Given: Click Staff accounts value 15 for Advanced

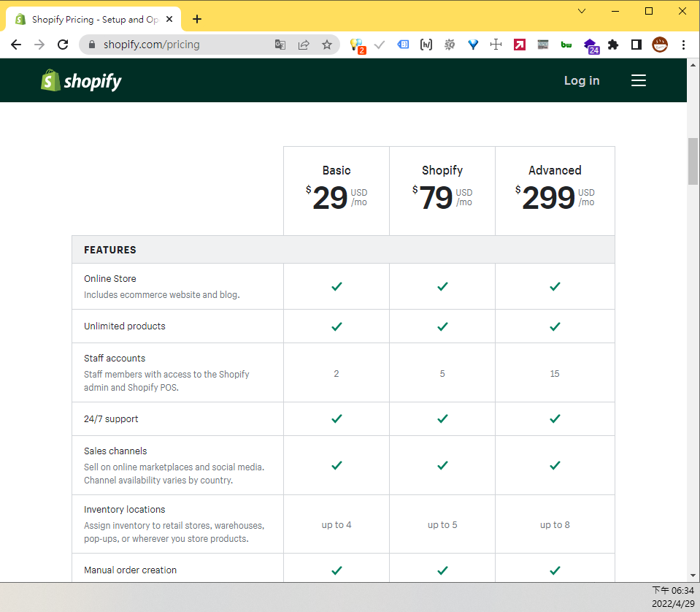Looking at the screenshot, I should click(555, 373).
